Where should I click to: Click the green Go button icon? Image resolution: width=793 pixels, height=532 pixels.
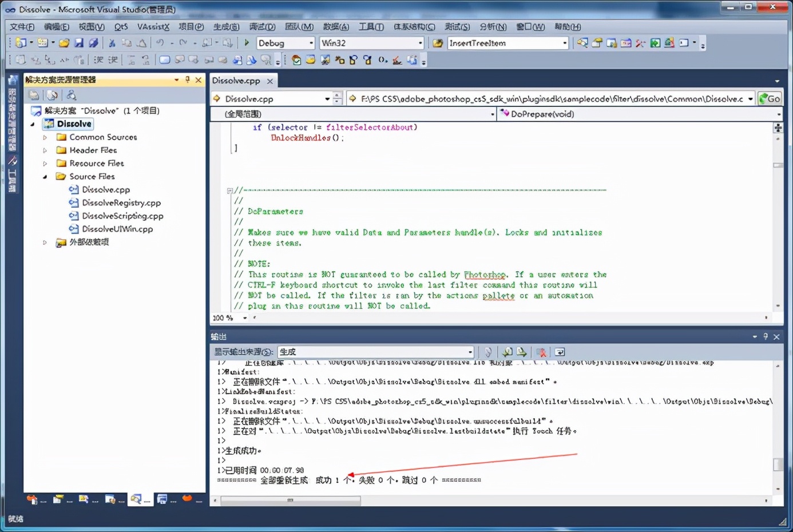(770, 99)
